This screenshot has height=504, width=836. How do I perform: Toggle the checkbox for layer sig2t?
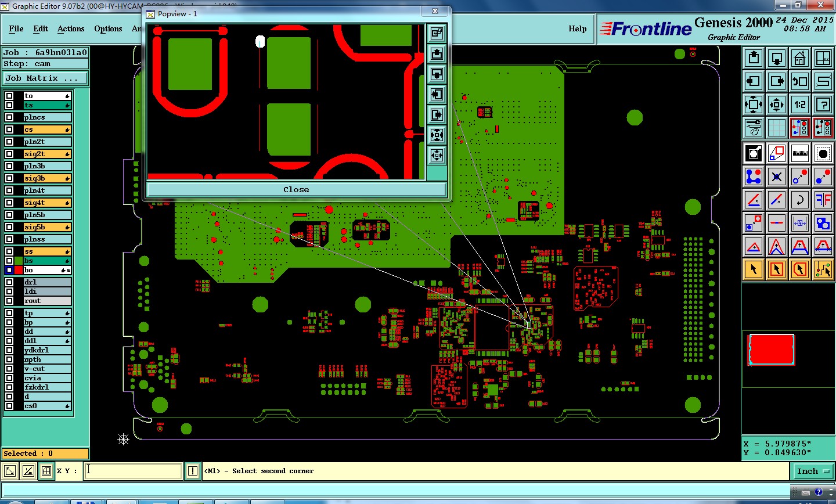(9, 154)
